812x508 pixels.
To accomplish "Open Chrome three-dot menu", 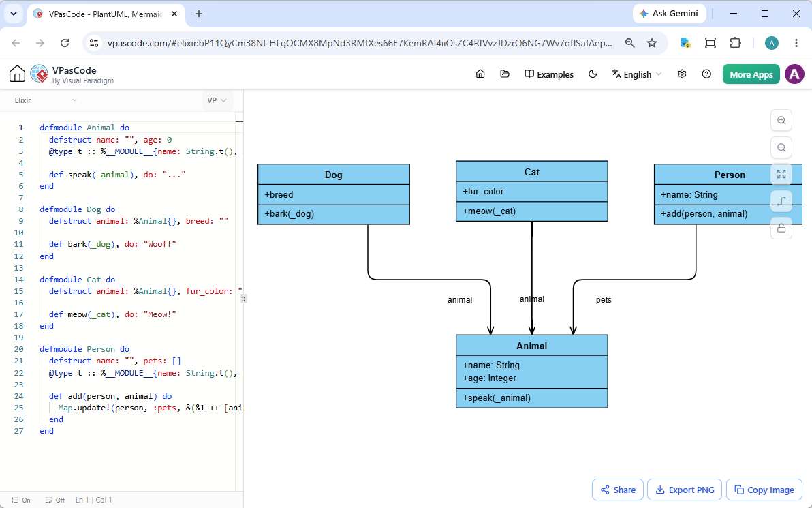I will [x=796, y=43].
